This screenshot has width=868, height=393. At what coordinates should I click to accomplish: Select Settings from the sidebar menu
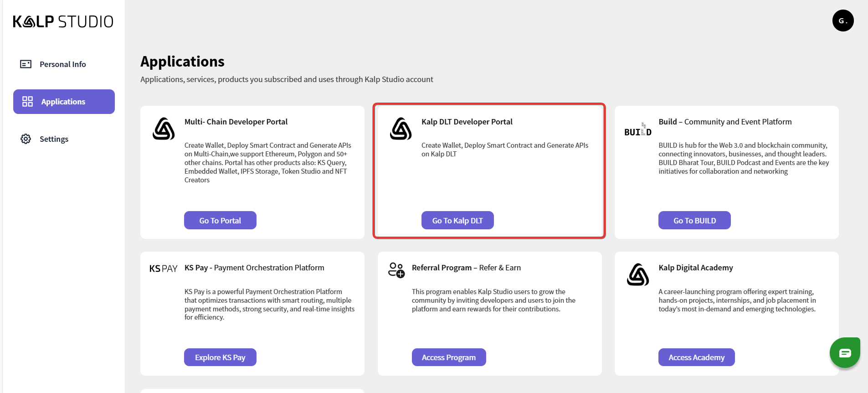click(x=54, y=139)
